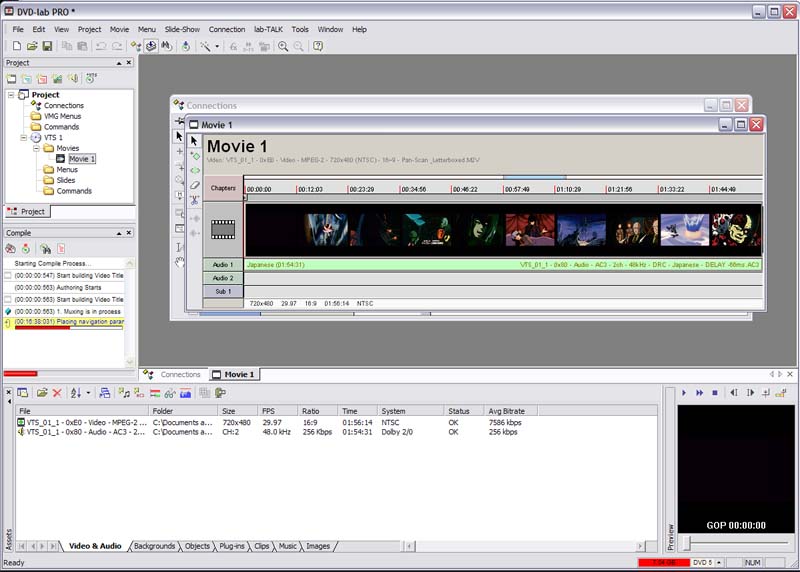800x572 pixels.
Task: Click the preview position slider
Action: [687, 543]
